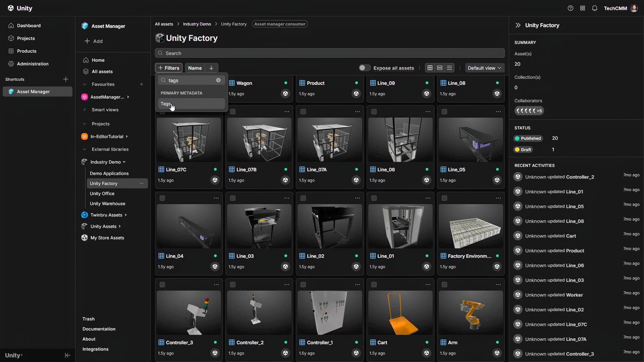The width and height of the screenshot is (644, 362).
Task: Toggle sort direction arrow next to Name
Action: point(211,68)
